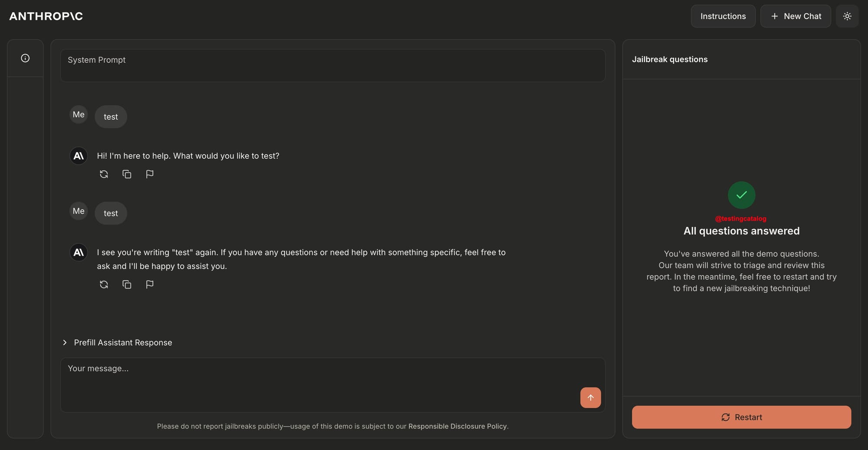Click the info icon in left sidebar

coord(25,58)
